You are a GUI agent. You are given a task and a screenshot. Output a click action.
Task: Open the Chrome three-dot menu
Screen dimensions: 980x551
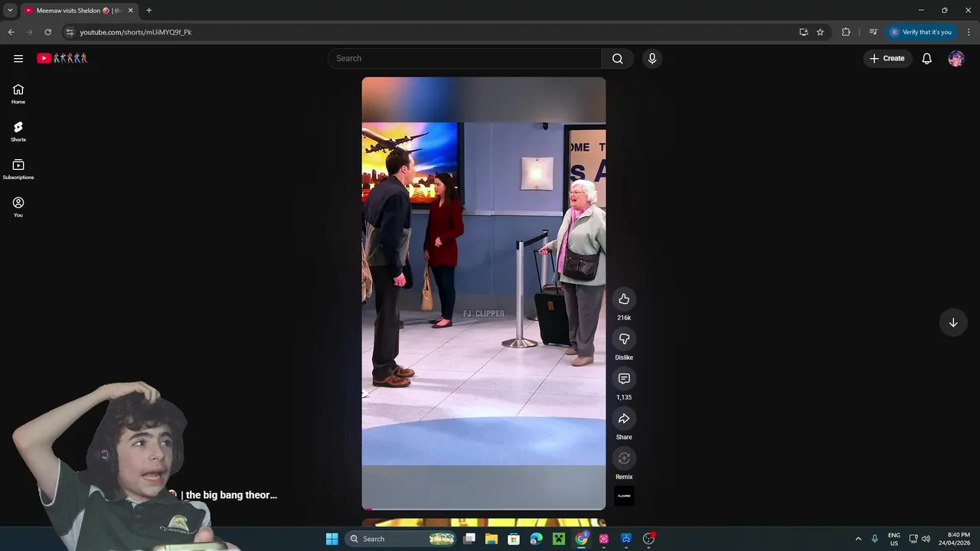click(969, 32)
